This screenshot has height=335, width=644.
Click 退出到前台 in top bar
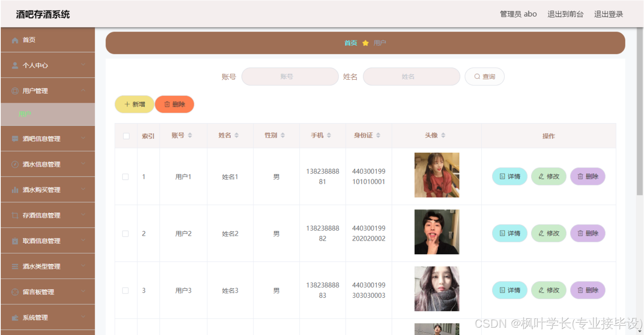point(565,14)
